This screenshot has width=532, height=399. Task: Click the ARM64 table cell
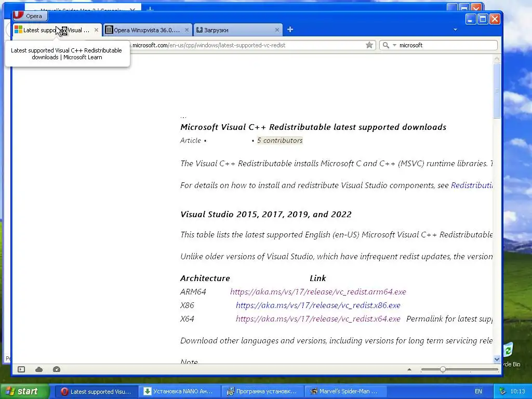pyautogui.click(x=193, y=292)
